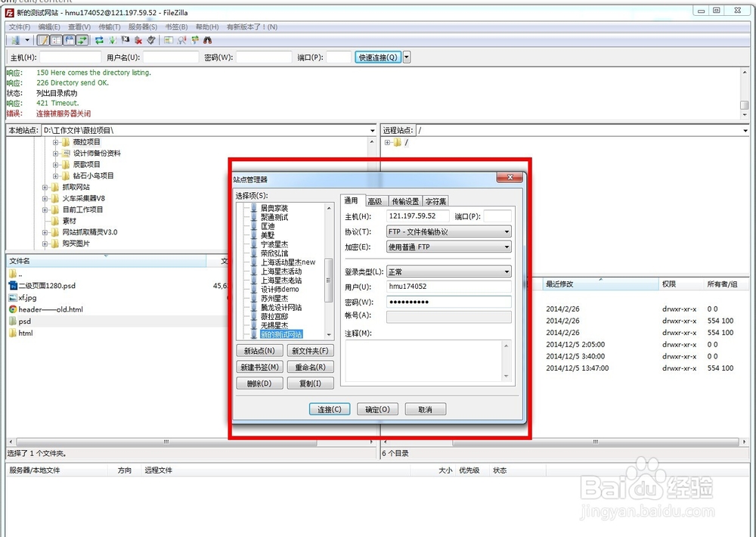
Task: Click the 确定(O) button
Action: tap(377, 409)
